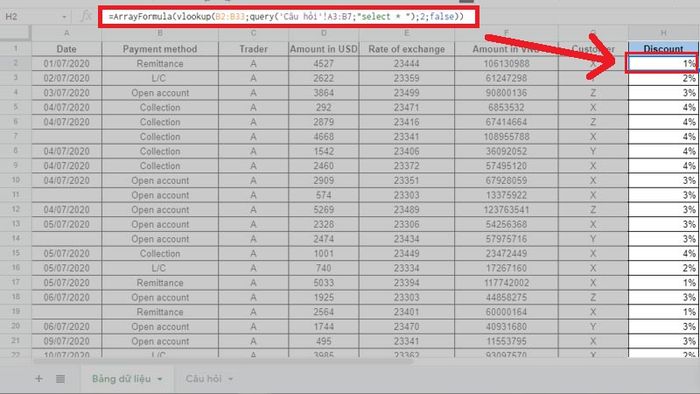
Task: Select amount cell 495
Action: pos(324,341)
